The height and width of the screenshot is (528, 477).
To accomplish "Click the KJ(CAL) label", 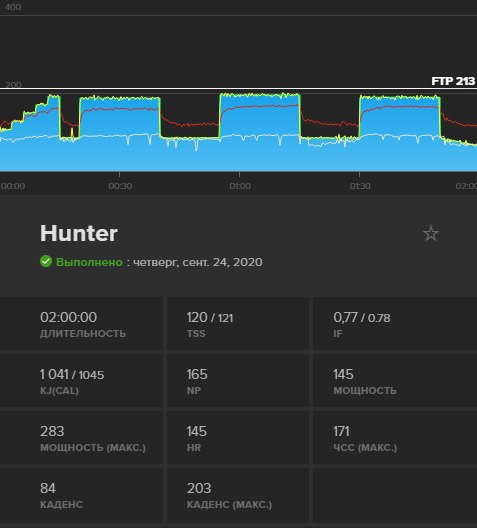I will [59, 391].
